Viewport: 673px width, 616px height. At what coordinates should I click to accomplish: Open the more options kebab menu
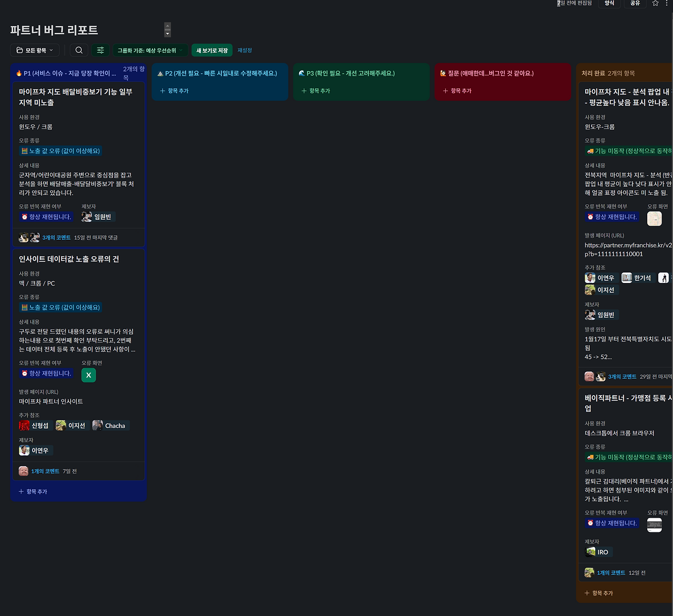666,3
